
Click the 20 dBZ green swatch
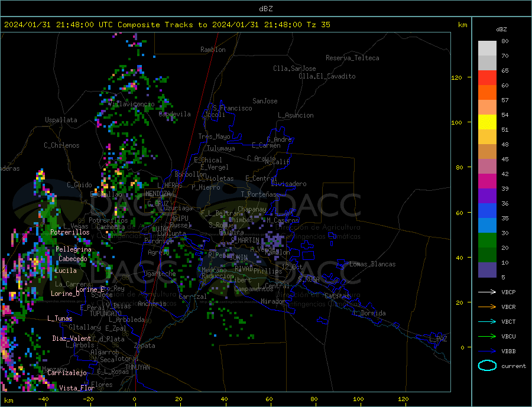point(487,240)
